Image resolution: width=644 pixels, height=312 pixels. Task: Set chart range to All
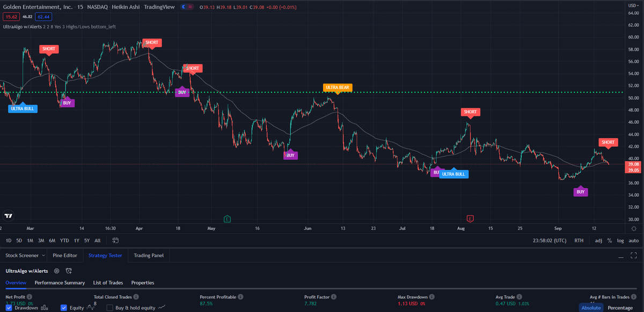tap(97, 240)
